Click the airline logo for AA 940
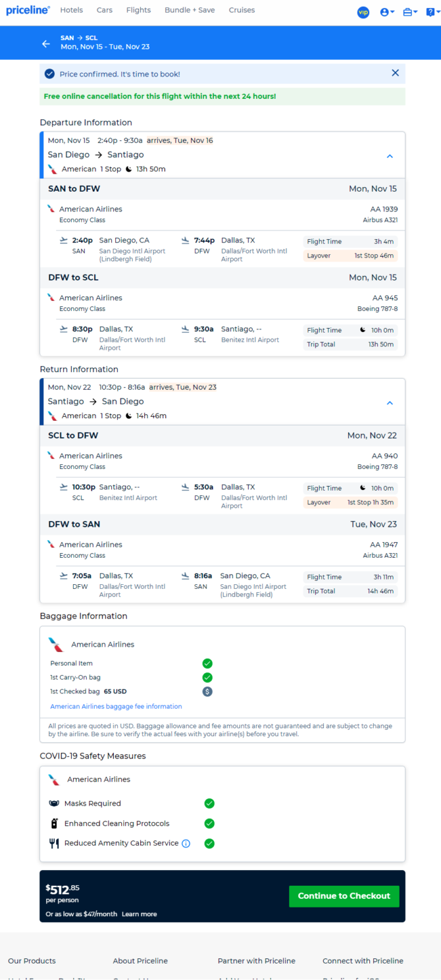The height and width of the screenshot is (980, 441). pyautogui.click(x=51, y=456)
